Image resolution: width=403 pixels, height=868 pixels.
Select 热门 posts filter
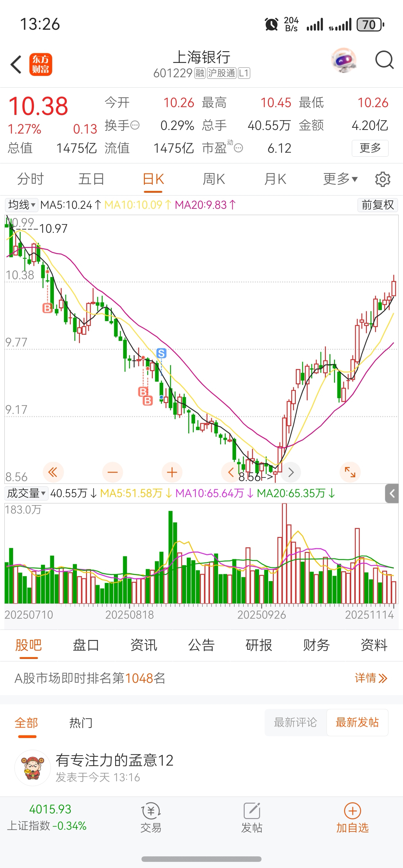[x=81, y=723]
